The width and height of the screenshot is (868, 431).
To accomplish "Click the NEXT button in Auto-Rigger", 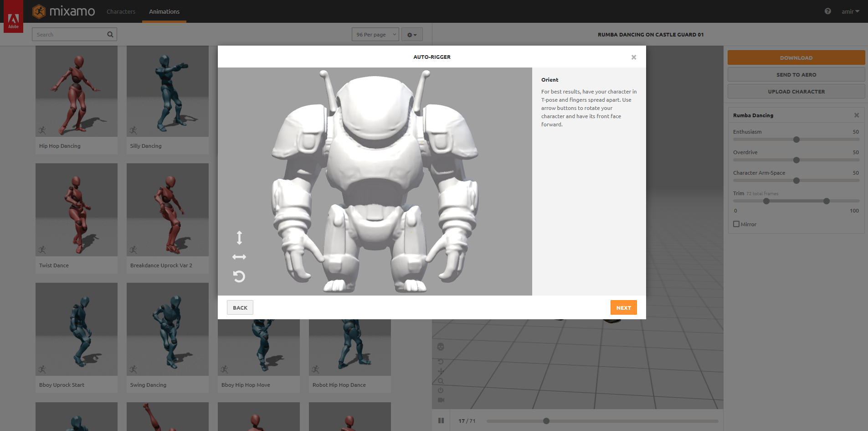I will pyautogui.click(x=623, y=307).
